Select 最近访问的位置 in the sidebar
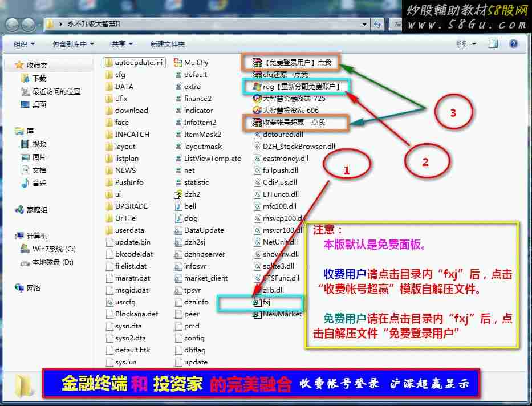 coord(56,92)
